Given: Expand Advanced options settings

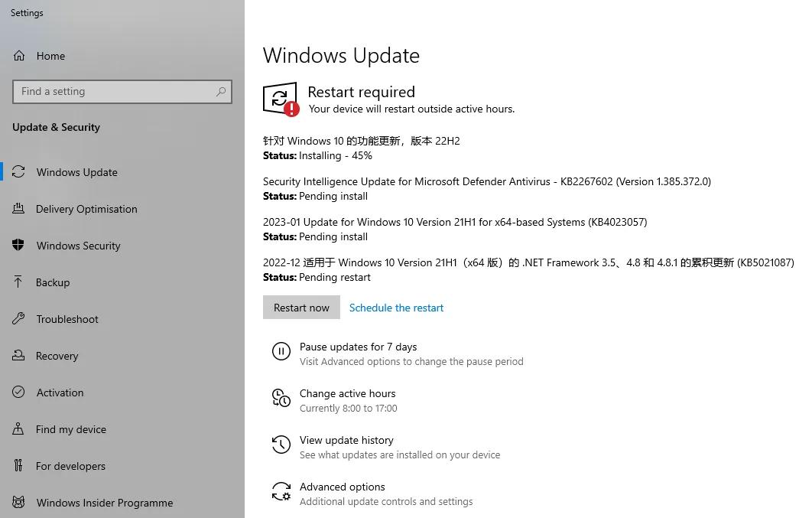Looking at the screenshot, I should [x=342, y=487].
